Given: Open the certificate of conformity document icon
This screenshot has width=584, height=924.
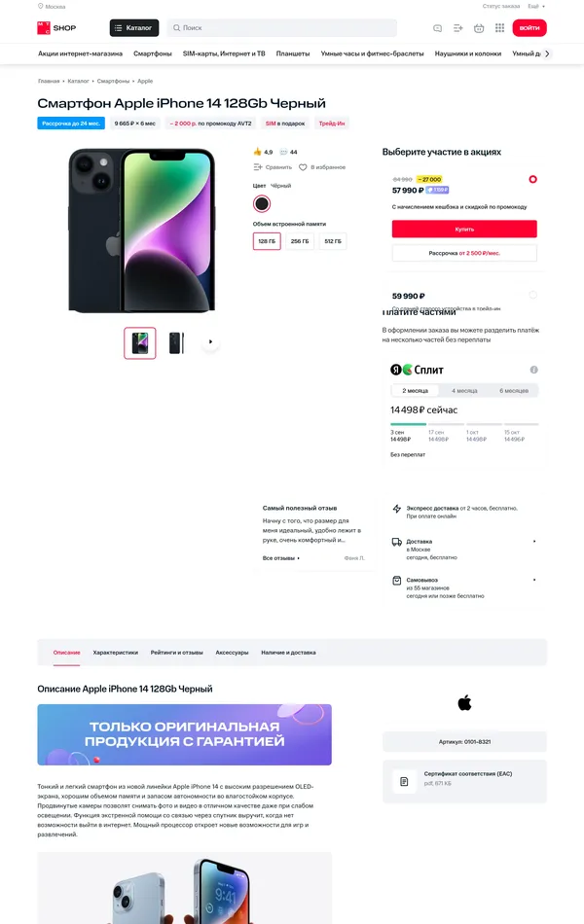Looking at the screenshot, I should coord(404,781).
